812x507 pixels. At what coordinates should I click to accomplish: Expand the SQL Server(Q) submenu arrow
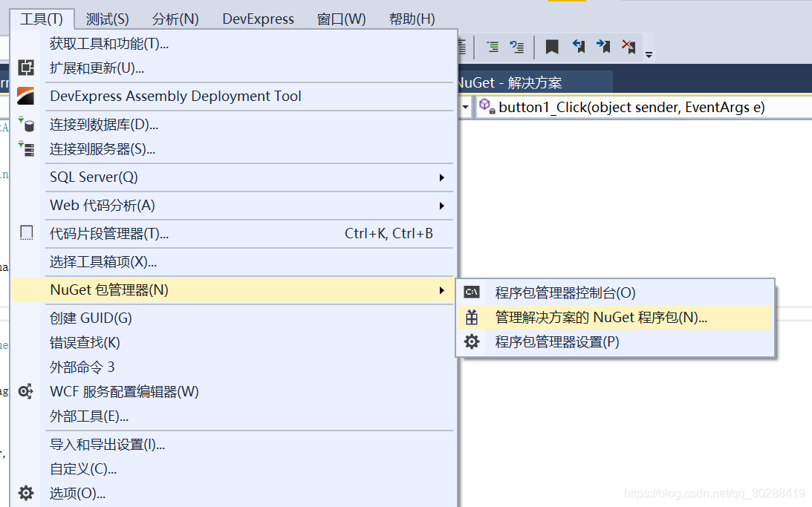(x=442, y=177)
